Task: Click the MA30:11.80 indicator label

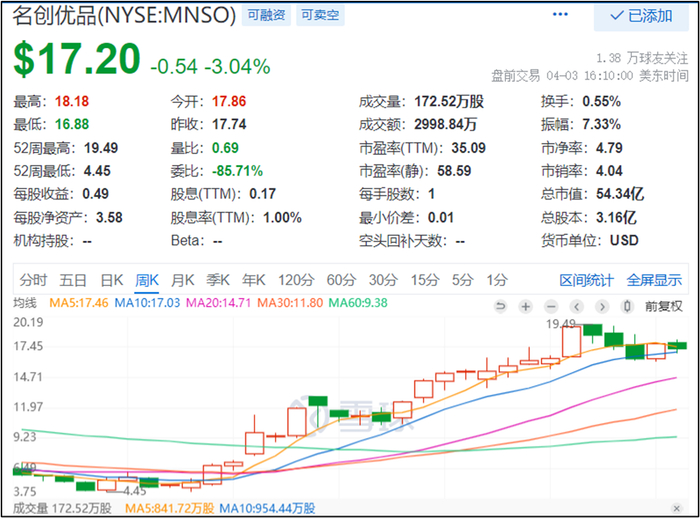Action: [290, 303]
